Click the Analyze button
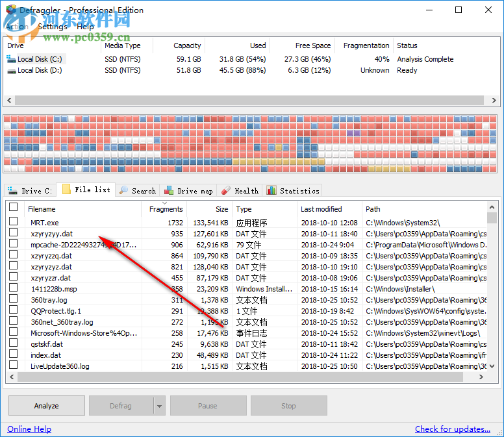 tap(47, 406)
